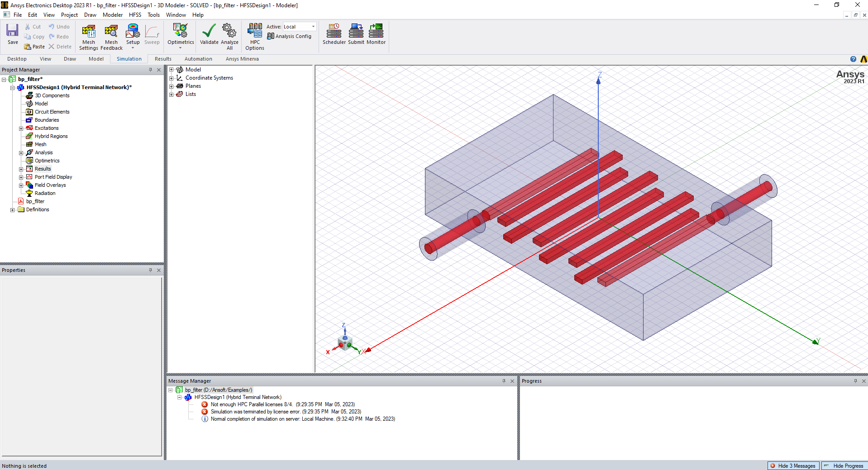
Task: Select Boundaries in the project tree
Action: [x=47, y=120]
